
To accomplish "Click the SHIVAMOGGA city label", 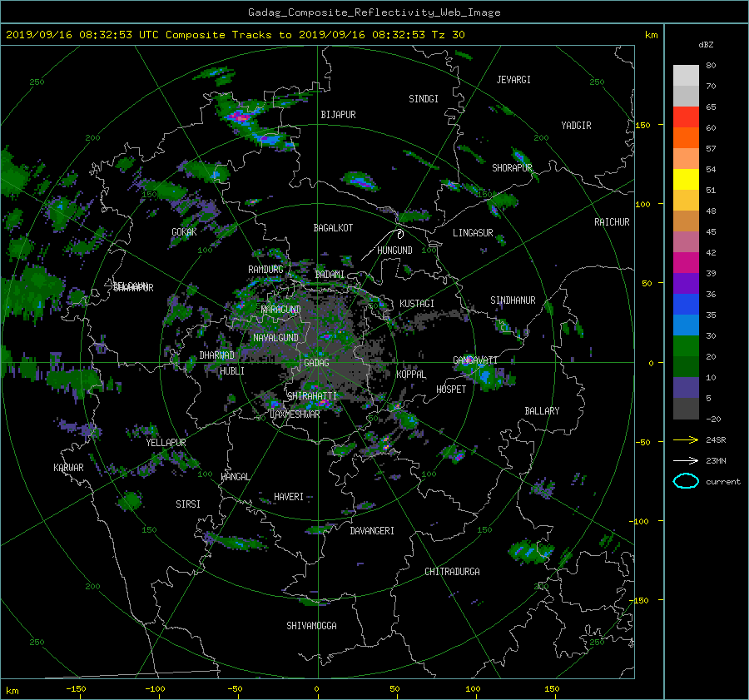I will [311, 625].
